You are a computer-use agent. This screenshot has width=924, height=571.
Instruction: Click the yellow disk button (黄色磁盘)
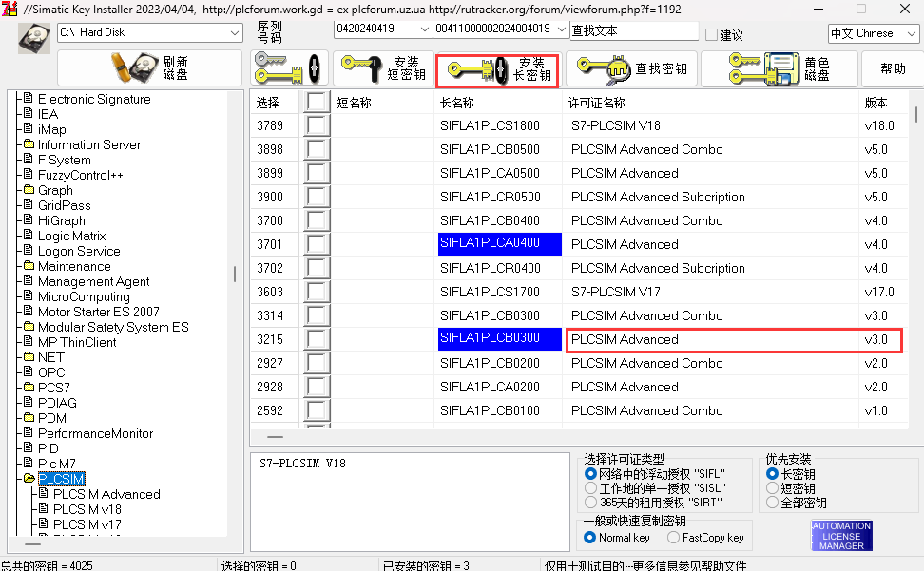pos(780,68)
